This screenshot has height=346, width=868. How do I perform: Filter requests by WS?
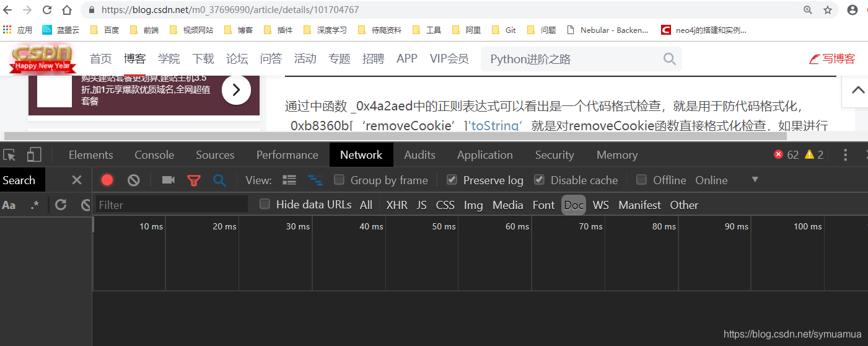(x=601, y=205)
